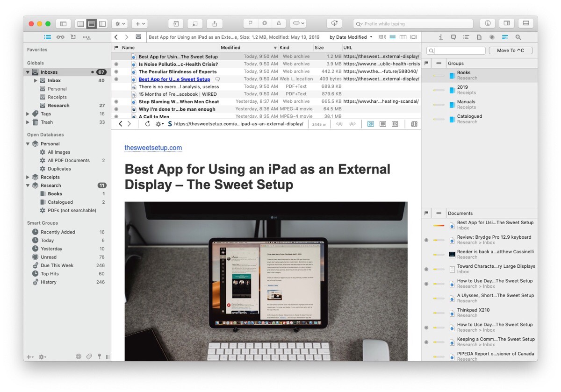Show the sidebar Navigate list icon
561x392 pixels.
[48, 37]
